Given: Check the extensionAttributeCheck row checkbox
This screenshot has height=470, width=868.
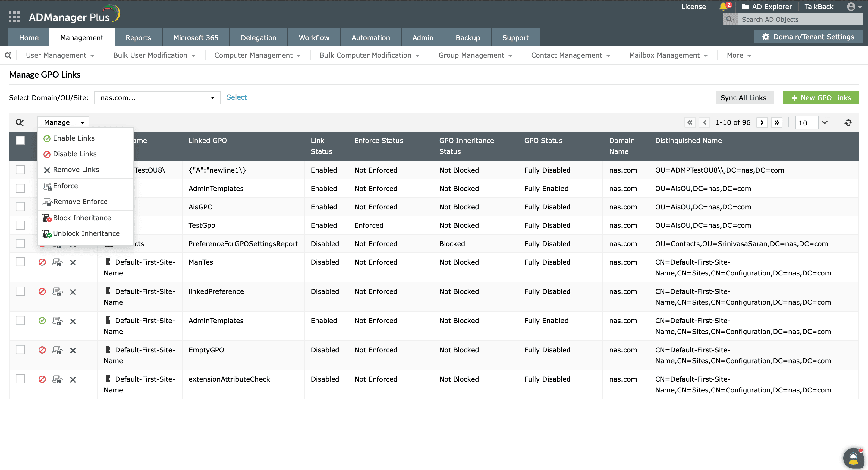Looking at the screenshot, I should pyautogui.click(x=20, y=379).
